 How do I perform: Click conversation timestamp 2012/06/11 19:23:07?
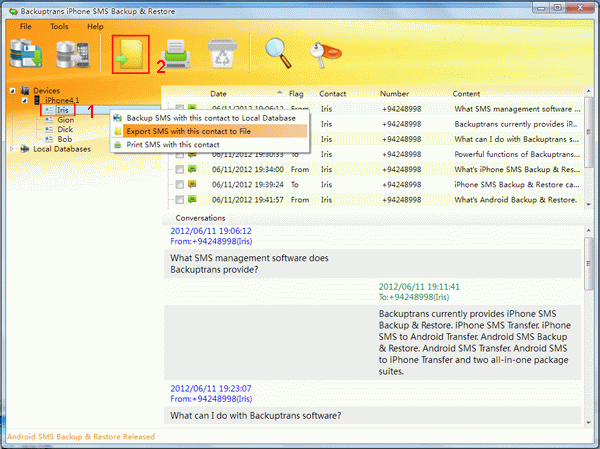(x=211, y=389)
